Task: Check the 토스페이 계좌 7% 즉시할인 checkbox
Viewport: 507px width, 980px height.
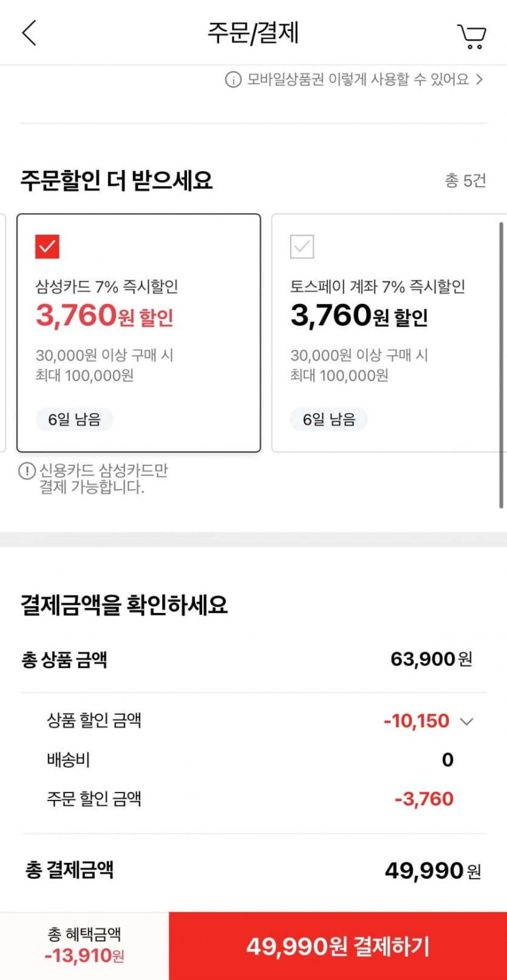Action: tap(302, 247)
